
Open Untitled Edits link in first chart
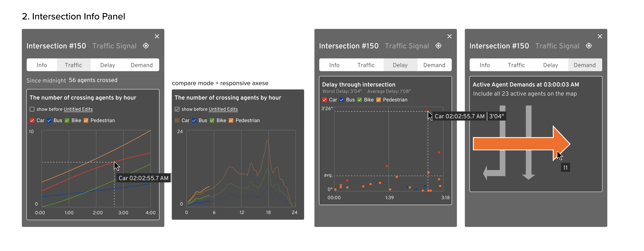[x=78, y=109]
